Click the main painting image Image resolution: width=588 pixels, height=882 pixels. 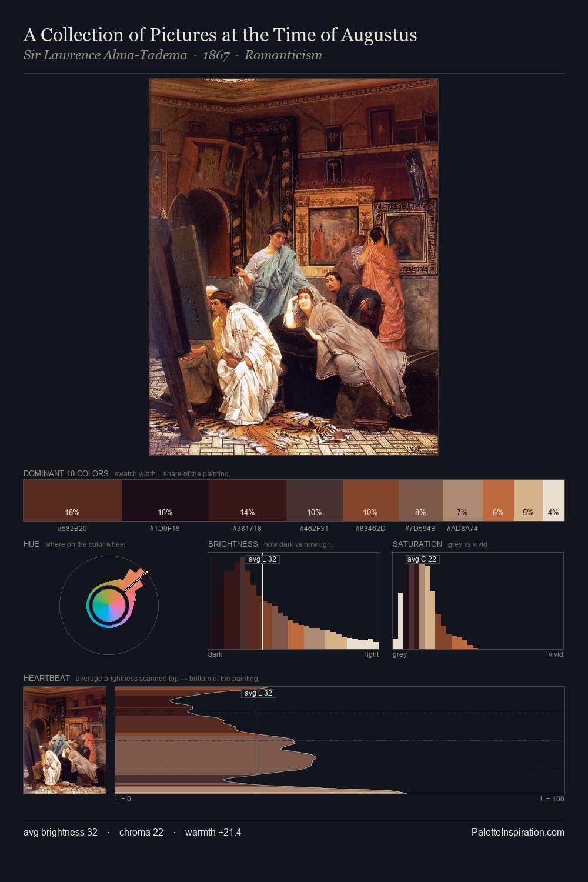(293, 267)
